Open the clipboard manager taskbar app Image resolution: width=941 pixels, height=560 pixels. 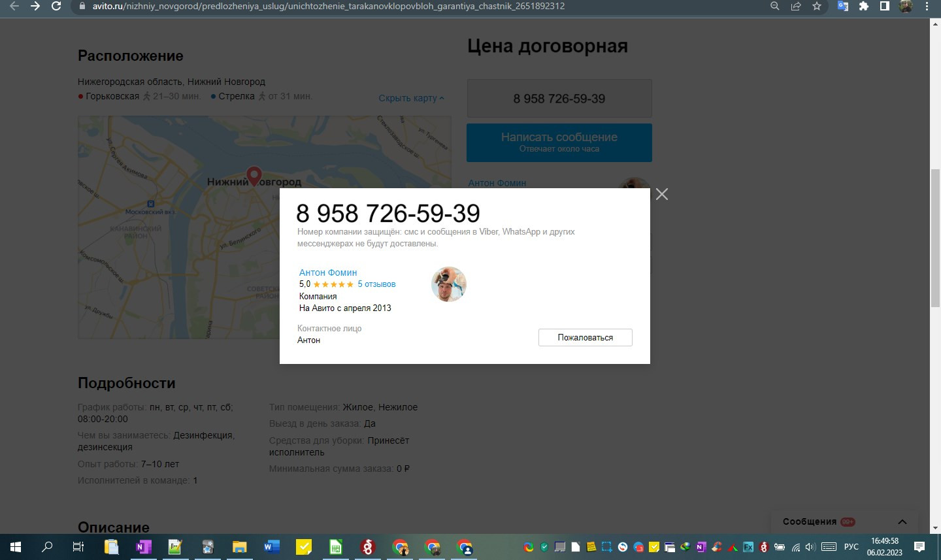(x=111, y=547)
